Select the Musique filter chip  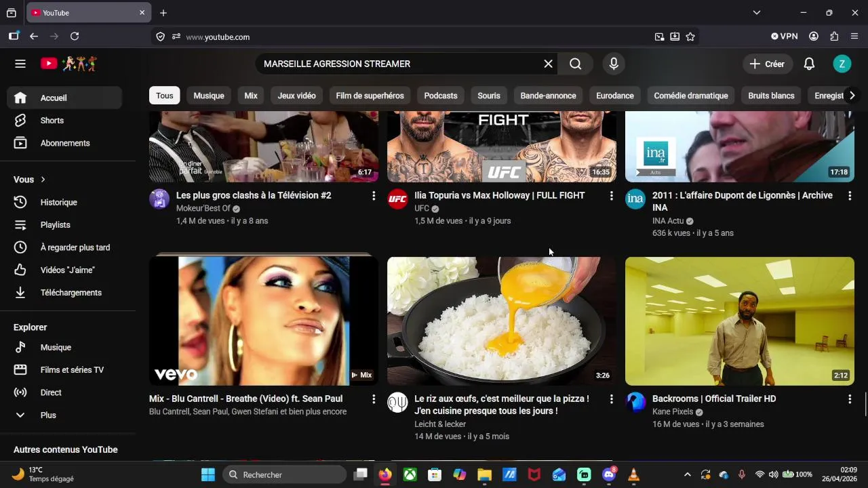[209, 96]
